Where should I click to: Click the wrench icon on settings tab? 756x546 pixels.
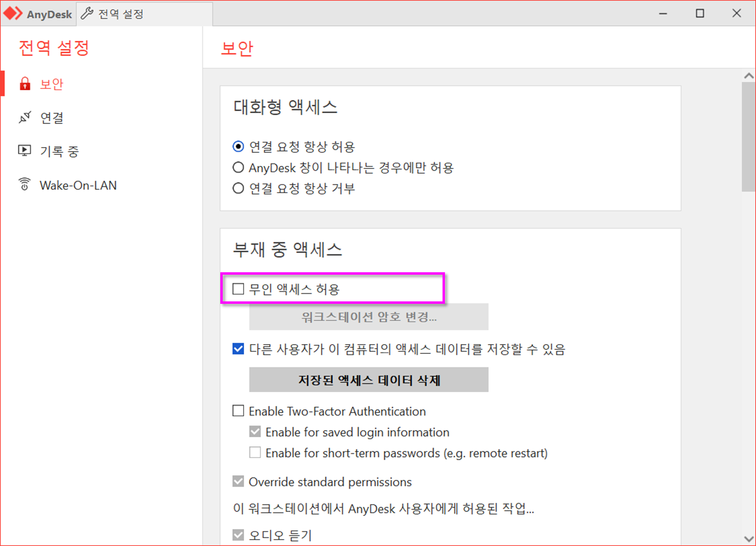[87, 14]
